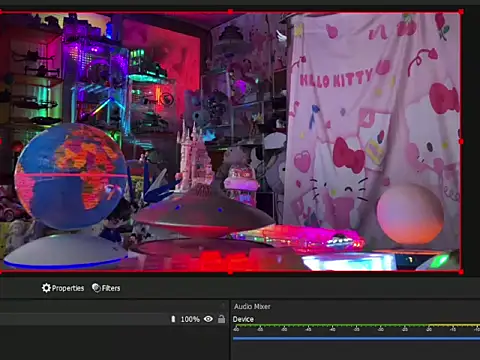The image size is (480, 360).
Task: Select the webcam preview image
Action: coord(230,142)
